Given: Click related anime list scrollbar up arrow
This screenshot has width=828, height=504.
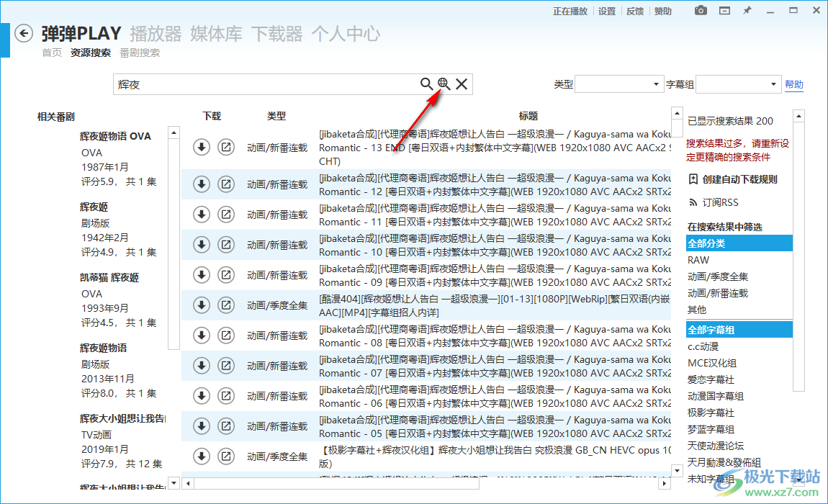Looking at the screenshot, I should [x=174, y=132].
